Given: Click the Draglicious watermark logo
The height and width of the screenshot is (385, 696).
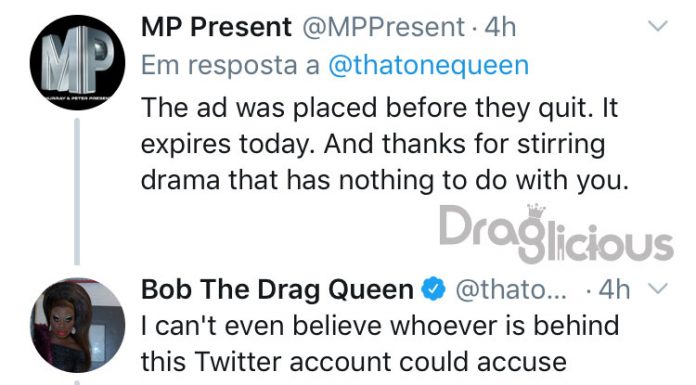Looking at the screenshot, I should [556, 234].
